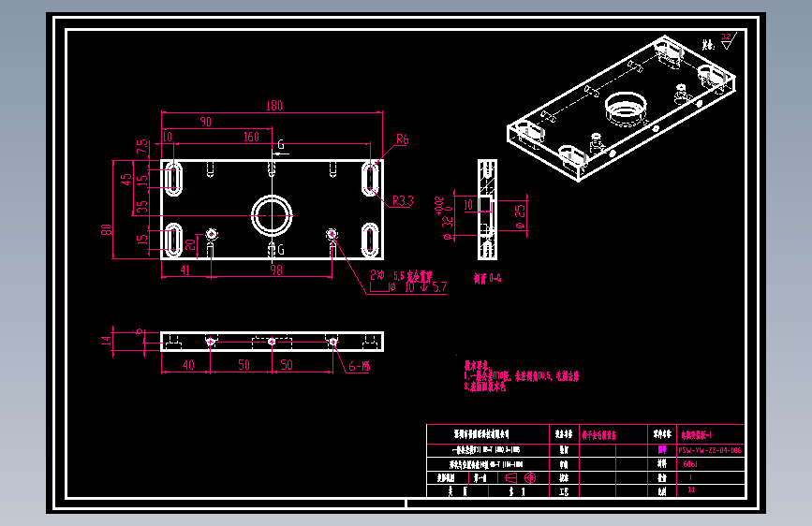The height and width of the screenshot is (526, 812).
Task: Click the G section marker with arrow
Action: (x=280, y=147)
